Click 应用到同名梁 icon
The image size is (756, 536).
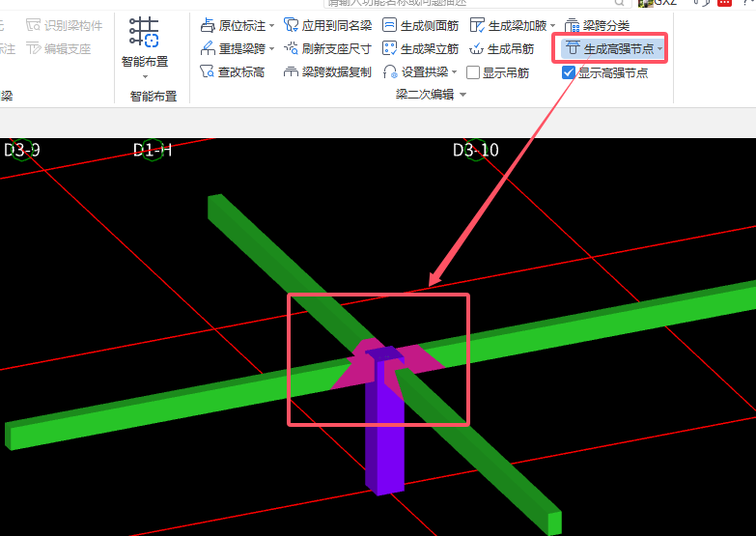[x=291, y=25]
